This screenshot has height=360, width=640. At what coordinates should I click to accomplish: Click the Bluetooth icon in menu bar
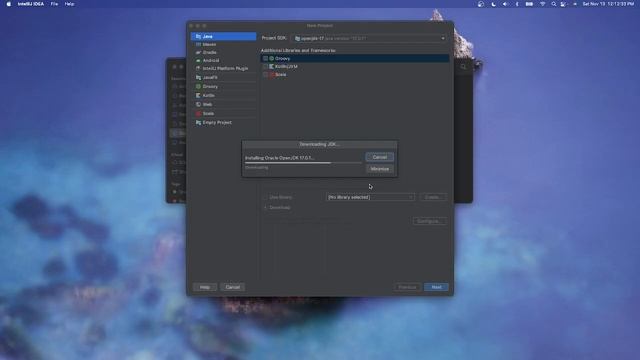(517, 4)
